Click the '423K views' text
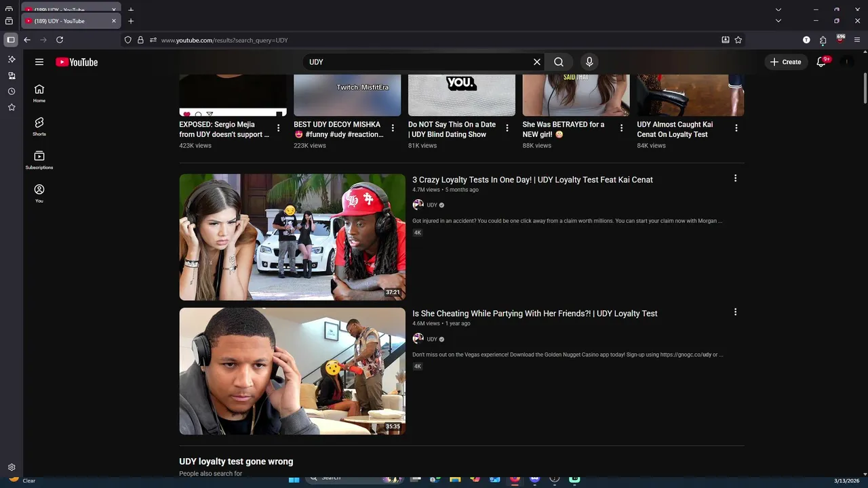The image size is (868, 488). pos(195,146)
